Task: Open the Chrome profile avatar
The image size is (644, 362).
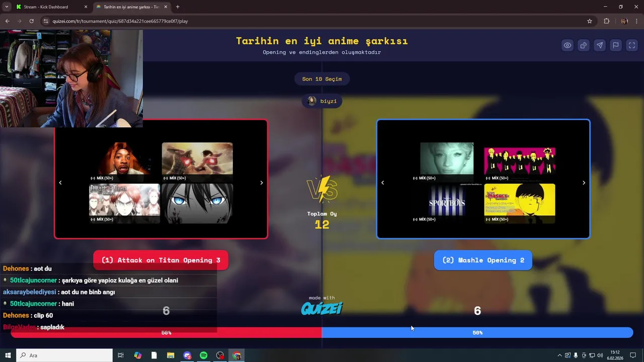Action: (624, 21)
